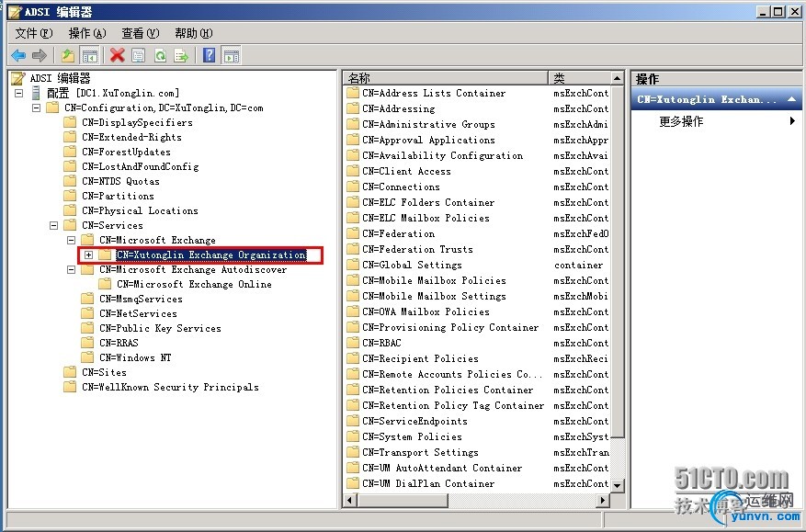Select CN=Mobile Mailbox Policies list row
Viewport: 806px width, 532px height.
(x=434, y=280)
